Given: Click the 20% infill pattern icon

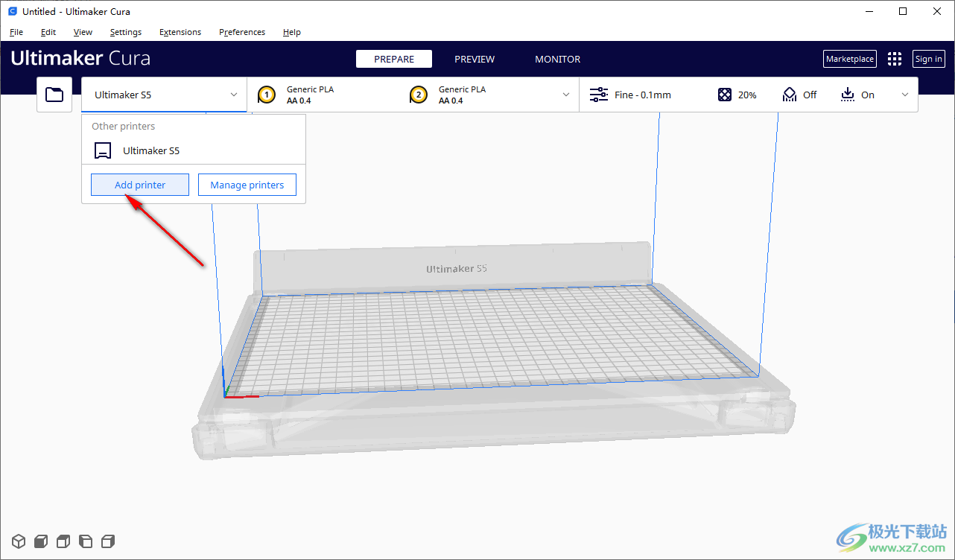Looking at the screenshot, I should tap(725, 95).
